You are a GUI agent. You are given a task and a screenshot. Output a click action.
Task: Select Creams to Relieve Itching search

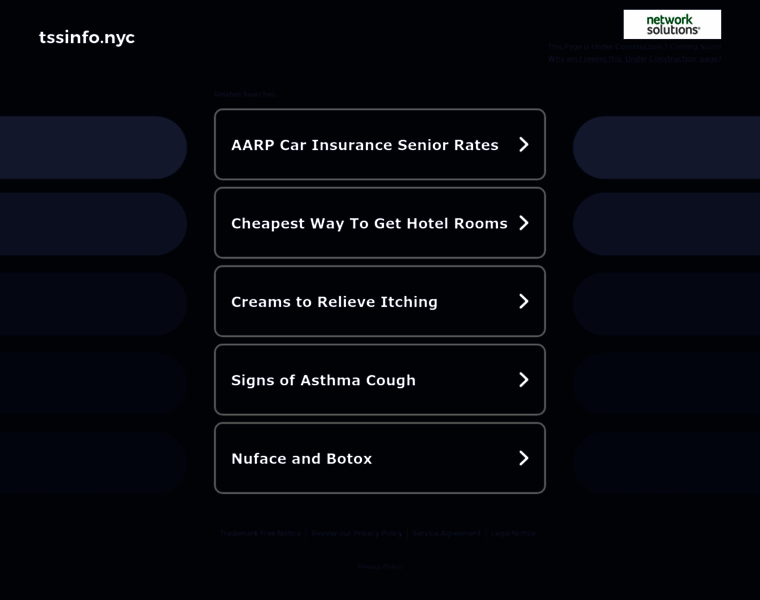point(334,302)
